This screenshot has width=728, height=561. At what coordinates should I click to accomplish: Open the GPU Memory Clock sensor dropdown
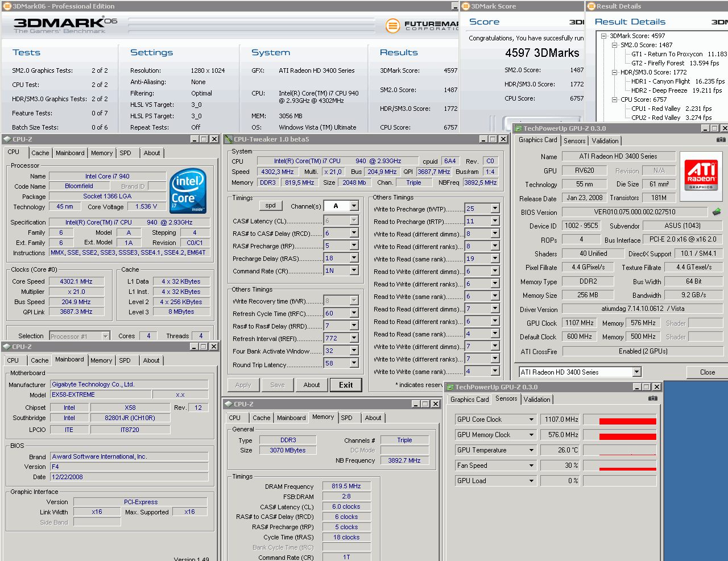pyautogui.click(x=532, y=435)
